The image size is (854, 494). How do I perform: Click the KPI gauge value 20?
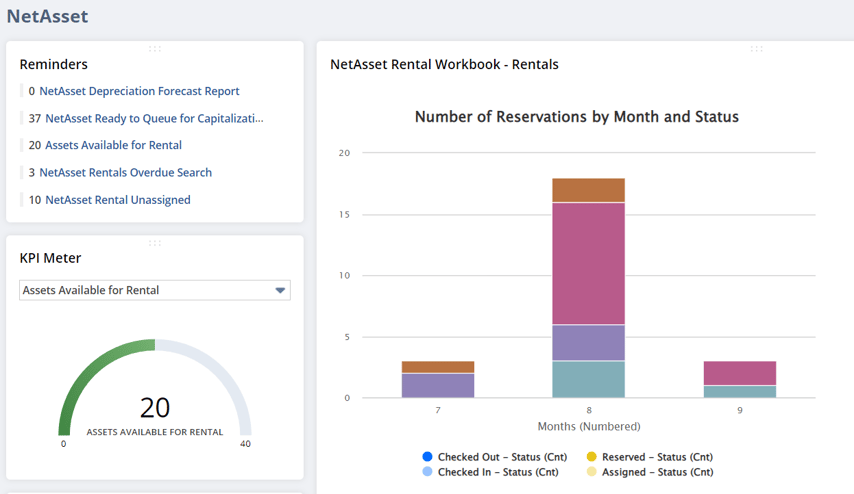[155, 407]
